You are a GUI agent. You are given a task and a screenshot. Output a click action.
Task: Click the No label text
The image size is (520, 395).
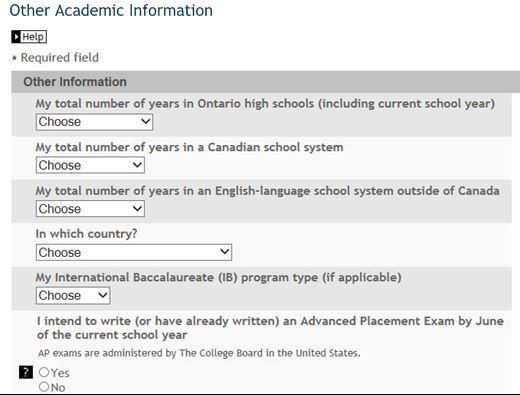pyautogui.click(x=58, y=387)
